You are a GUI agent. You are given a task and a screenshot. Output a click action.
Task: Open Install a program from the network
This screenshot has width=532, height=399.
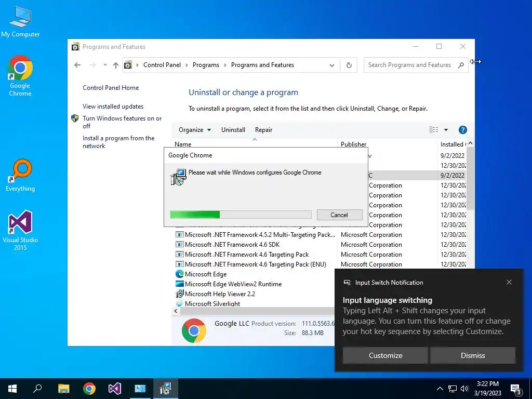click(x=118, y=142)
